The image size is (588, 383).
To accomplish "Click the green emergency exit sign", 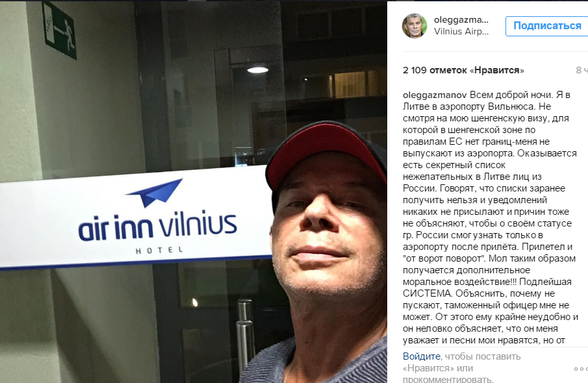I will tap(59, 30).
